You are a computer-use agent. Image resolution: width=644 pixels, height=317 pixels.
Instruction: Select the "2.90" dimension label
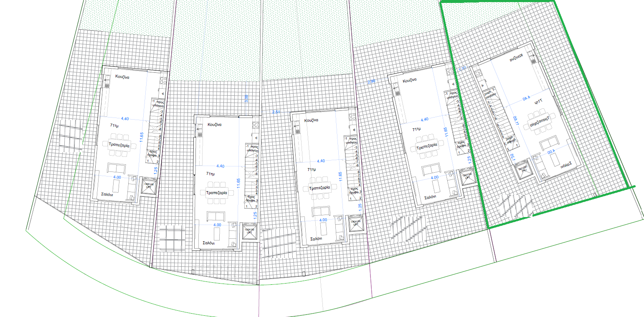pos(373,81)
